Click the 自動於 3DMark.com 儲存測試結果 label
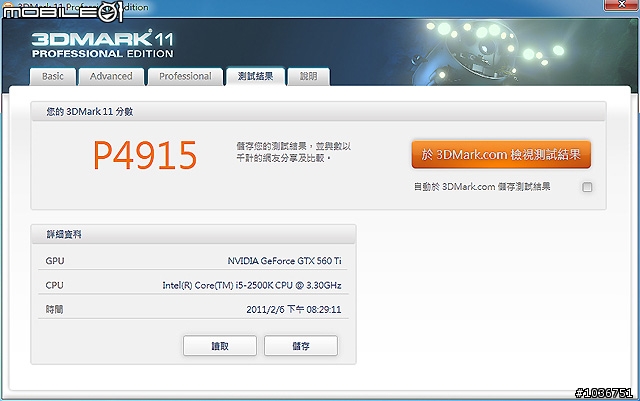The image size is (640, 401). 482,187
